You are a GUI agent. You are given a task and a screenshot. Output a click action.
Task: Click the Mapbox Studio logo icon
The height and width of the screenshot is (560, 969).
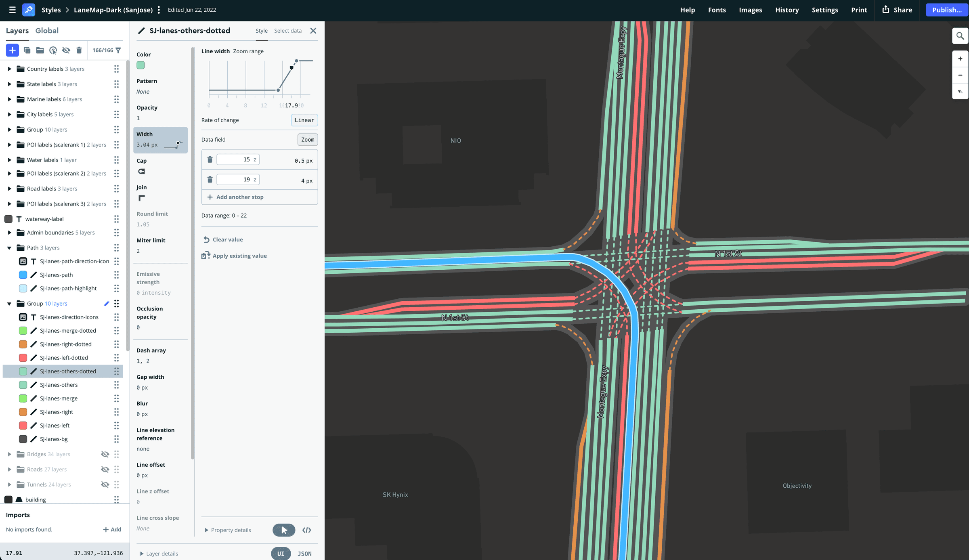click(x=29, y=10)
